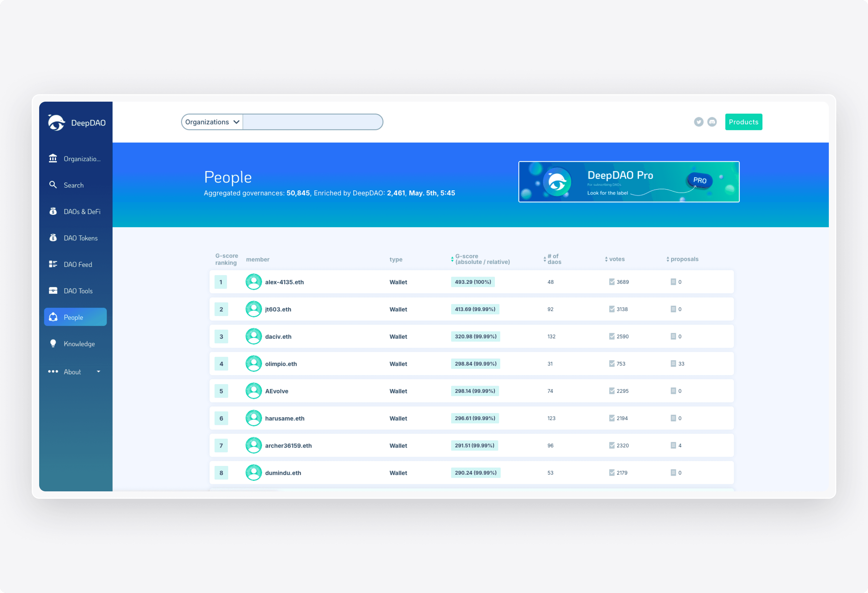This screenshot has height=593, width=868.
Task: Click daciv.eth avatar icon
Action: [254, 336]
